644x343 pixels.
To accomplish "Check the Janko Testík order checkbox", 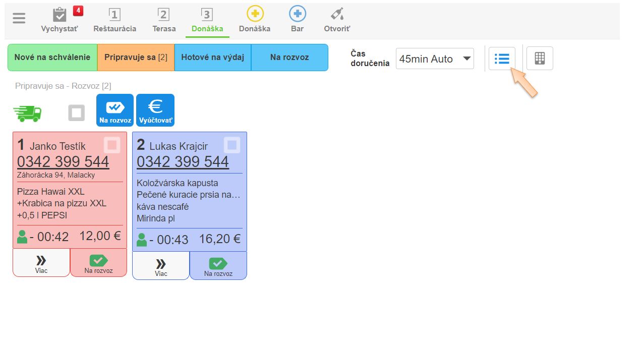I will (112, 145).
